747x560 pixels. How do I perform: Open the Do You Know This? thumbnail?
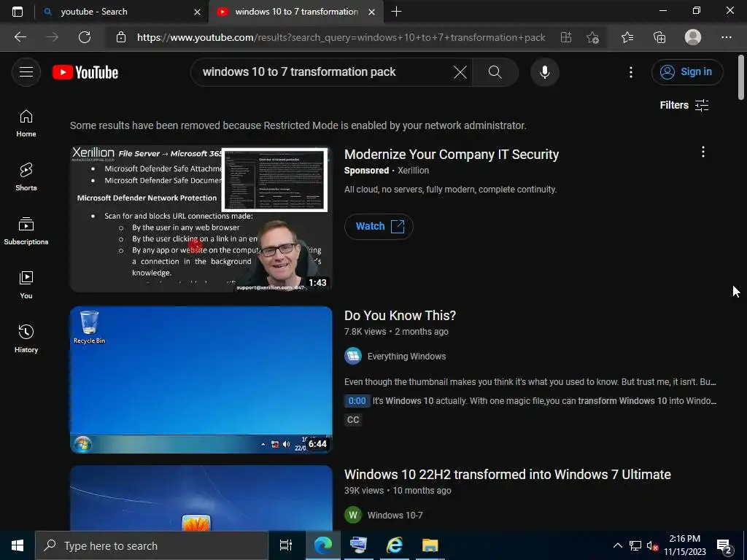pos(201,379)
